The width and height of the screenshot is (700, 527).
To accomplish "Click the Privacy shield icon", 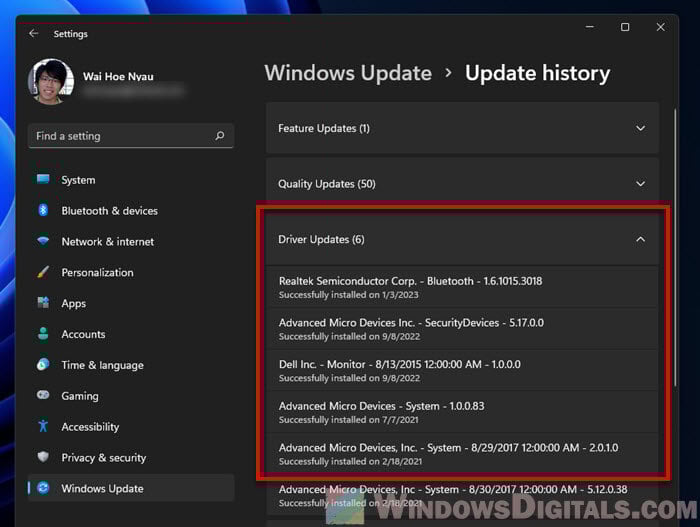I will pos(43,457).
